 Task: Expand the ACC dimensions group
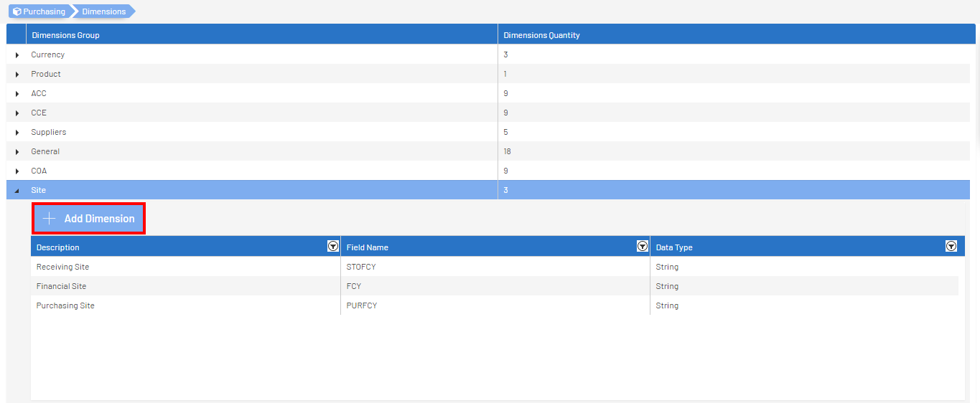click(17, 94)
